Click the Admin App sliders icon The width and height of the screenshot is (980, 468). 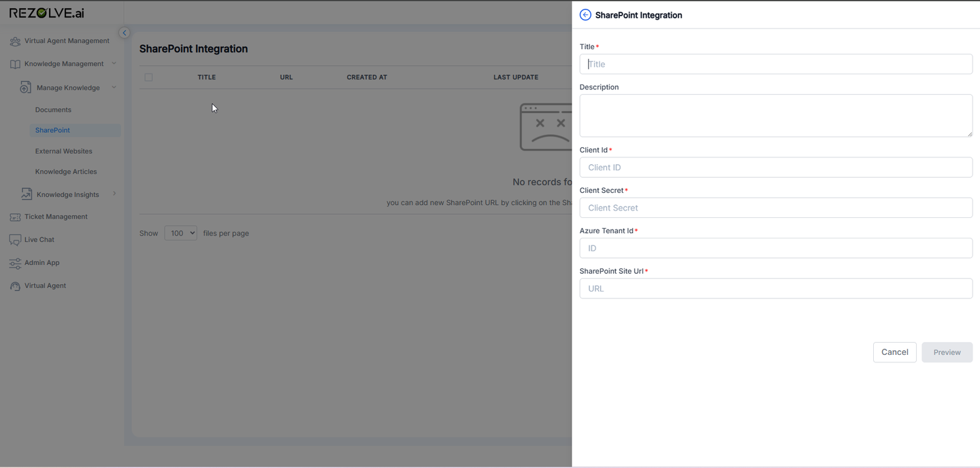coord(15,263)
